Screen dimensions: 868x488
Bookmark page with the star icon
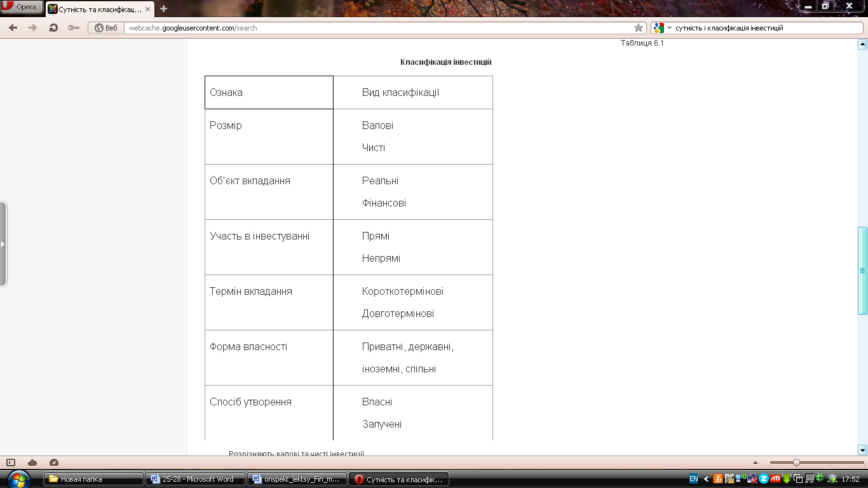pos(639,28)
